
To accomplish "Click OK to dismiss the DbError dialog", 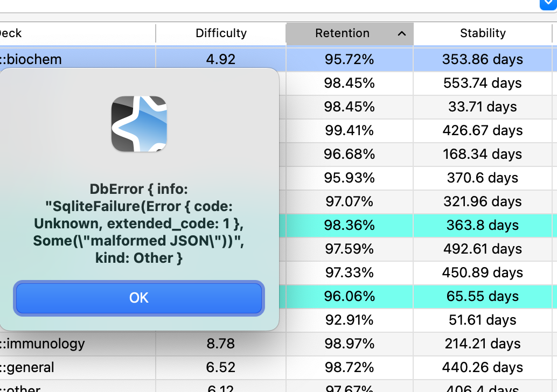I will [139, 297].
